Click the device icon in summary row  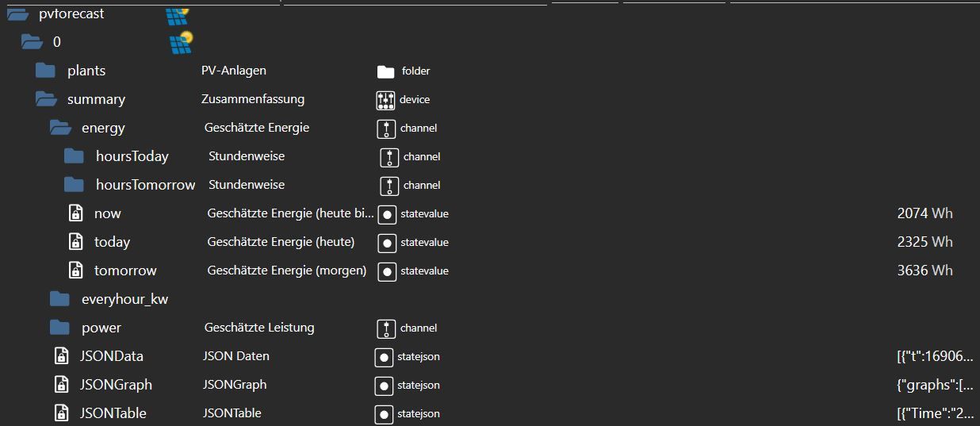point(385,100)
